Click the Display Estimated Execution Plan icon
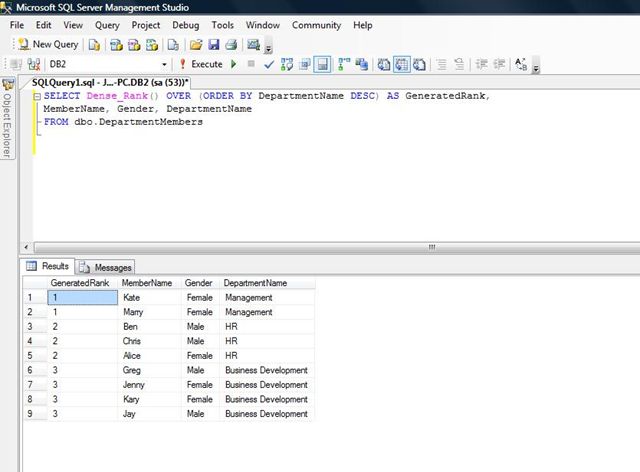Screen dimensions: 640x472 click(287, 64)
